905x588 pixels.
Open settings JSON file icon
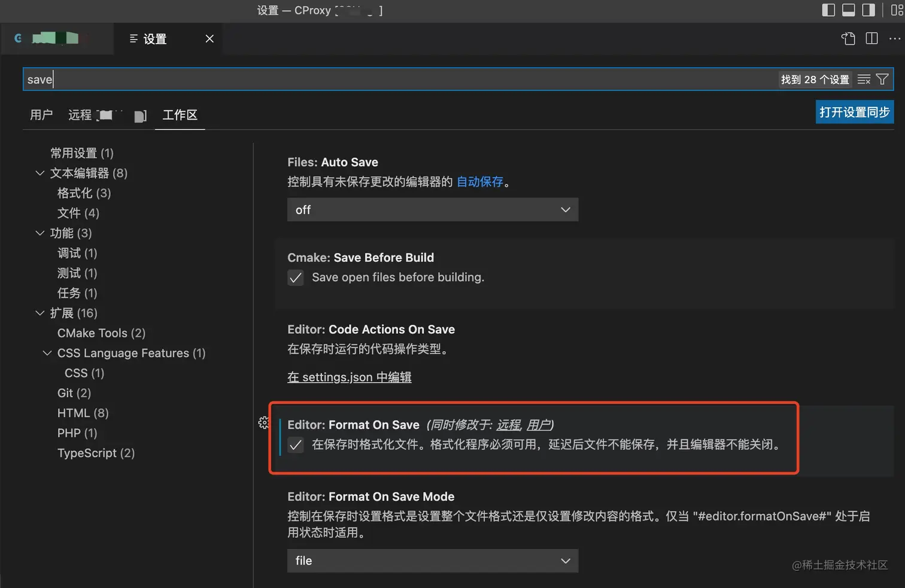(848, 39)
